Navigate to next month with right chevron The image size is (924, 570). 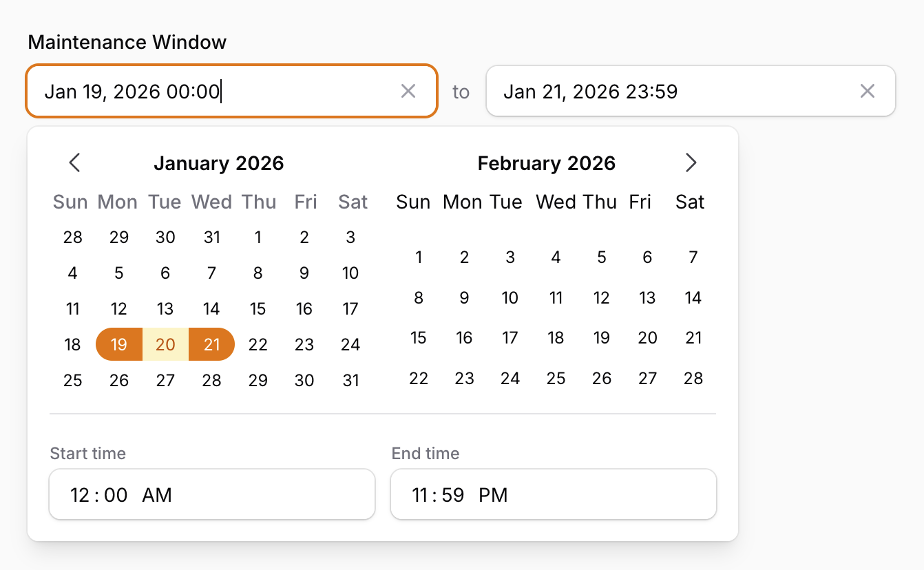[x=691, y=162]
